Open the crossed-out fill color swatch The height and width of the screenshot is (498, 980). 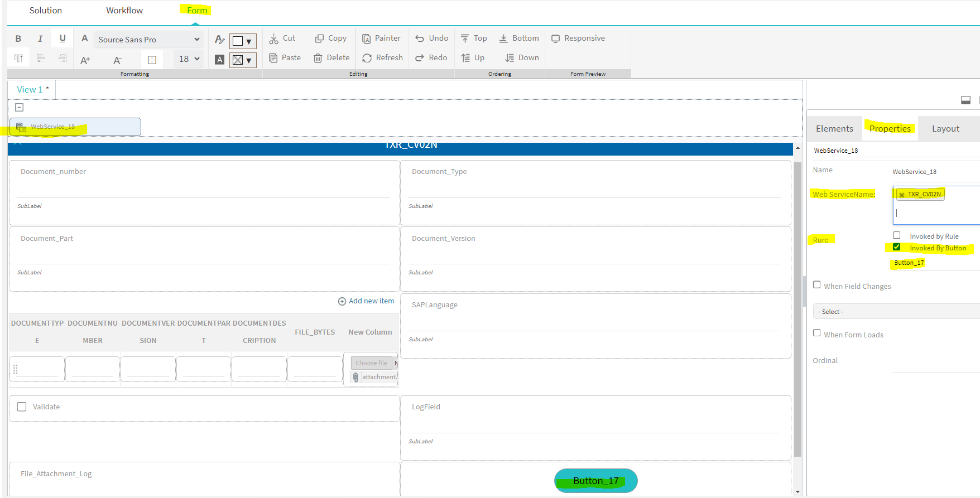pos(242,60)
